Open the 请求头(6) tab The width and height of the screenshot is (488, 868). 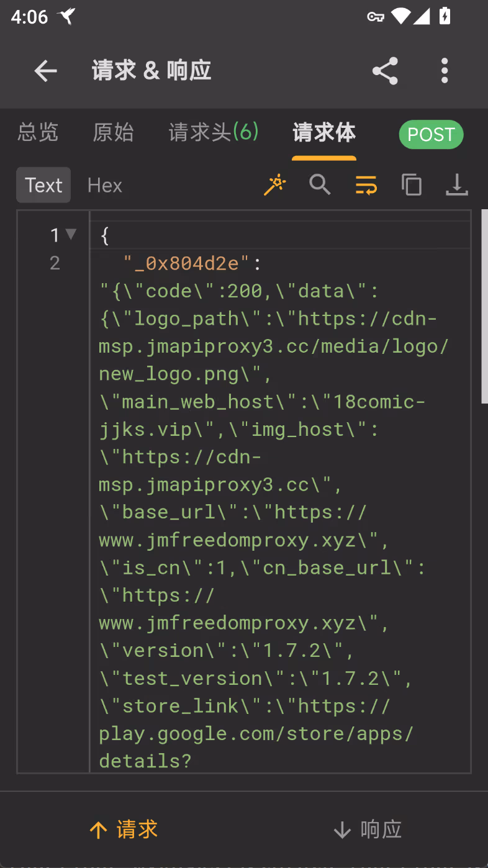(x=214, y=132)
